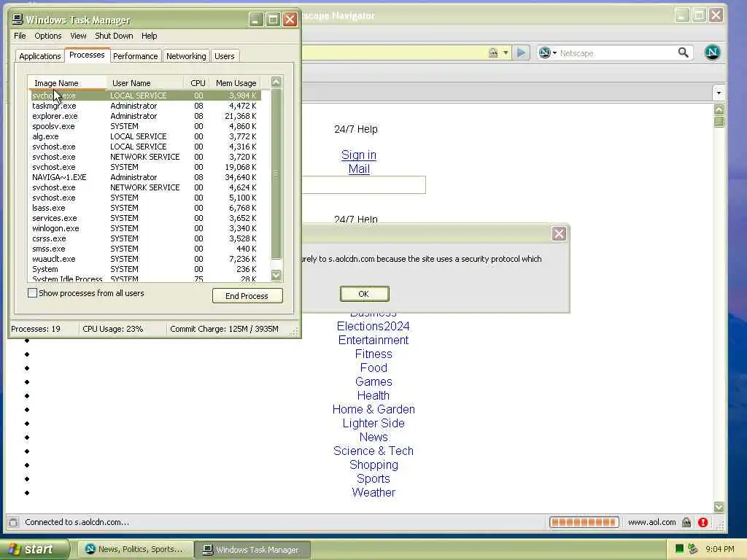Open the tab list dropdown in Netscape
The height and width of the screenshot is (560, 747).
click(x=719, y=93)
